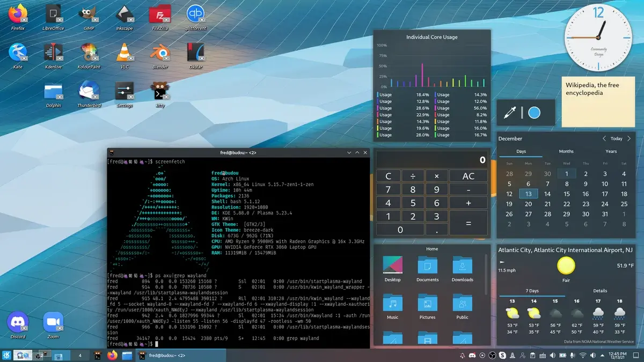Open the clipboard tray icon
This screenshot has width=644, height=362.
[x=532, y=355]
